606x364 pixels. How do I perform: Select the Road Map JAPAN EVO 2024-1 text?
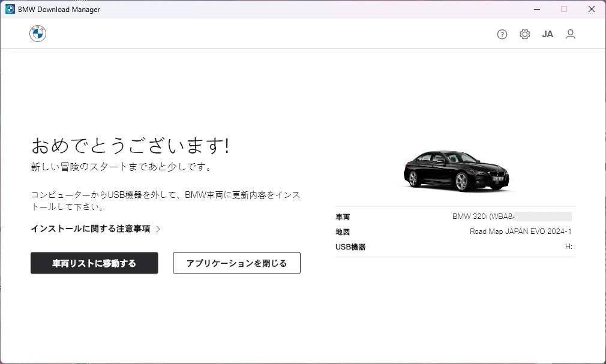520,231
